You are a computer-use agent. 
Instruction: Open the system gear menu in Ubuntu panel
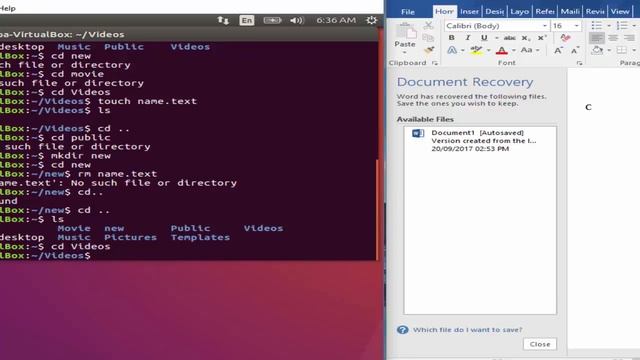pyautogui.click(x=371, y=20)
